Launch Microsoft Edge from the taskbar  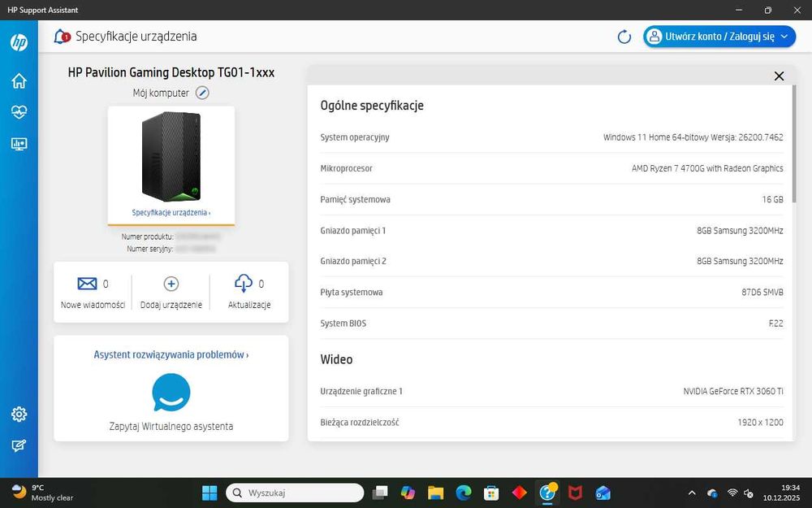[x=464, y=493]
